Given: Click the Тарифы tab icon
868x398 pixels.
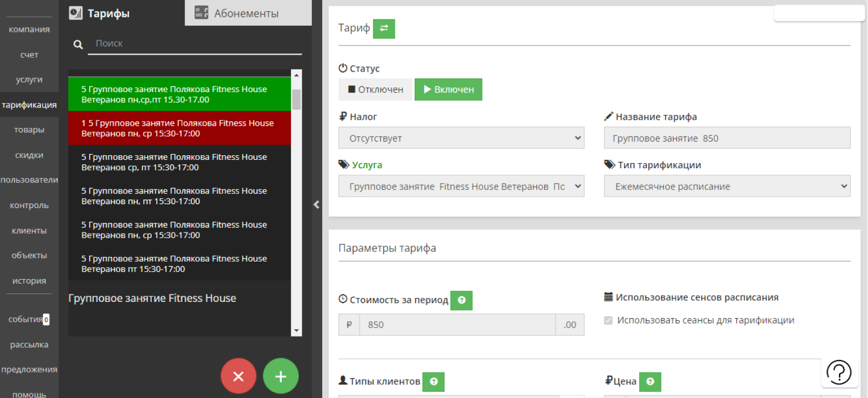Looking at the screenshot, I should coord(76,13).
